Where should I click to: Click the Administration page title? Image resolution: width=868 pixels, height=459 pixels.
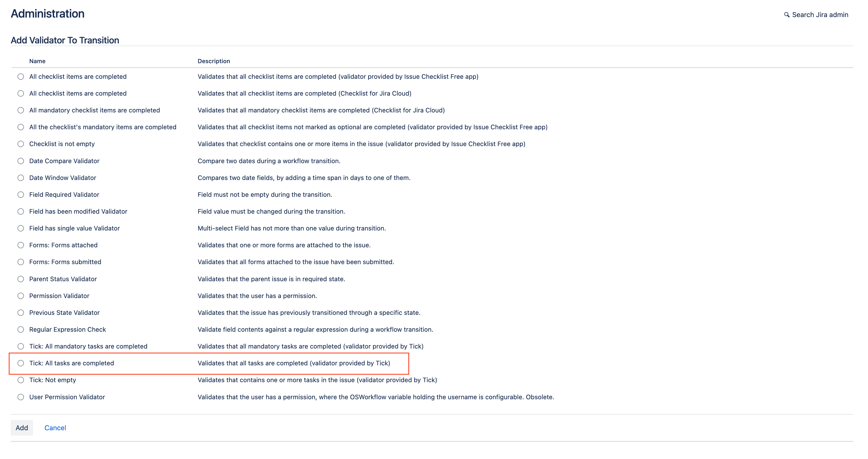[x=48, y=13]
